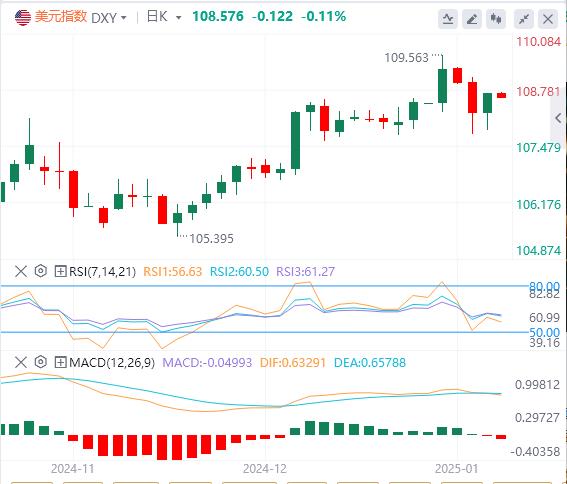
Task: Toggle the MACD plus expand box
Action: coord(60,362)
